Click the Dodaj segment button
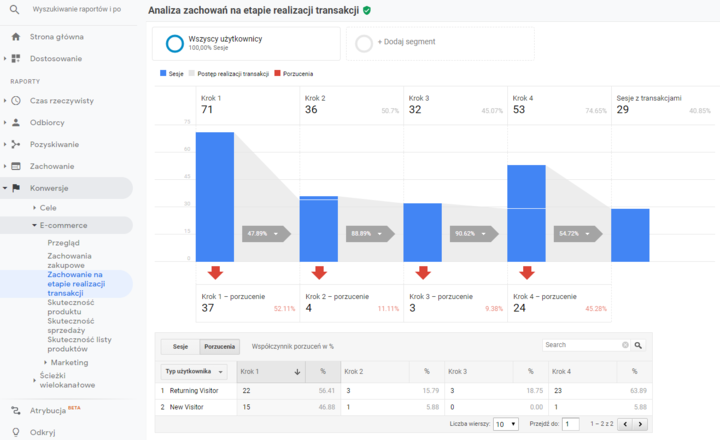Screen dimensions: 720x440 tap(439, 43)
